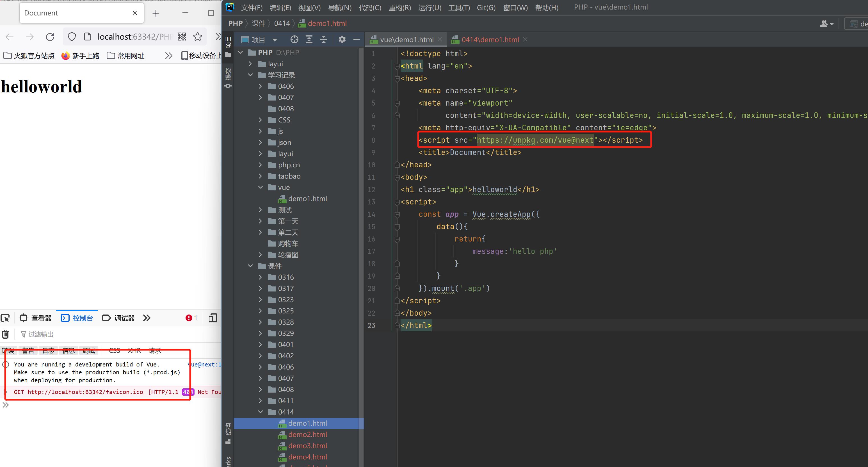Toggle the 请求 console filter
The height and width of the screenshot is (467, 868).
(155, 351)
